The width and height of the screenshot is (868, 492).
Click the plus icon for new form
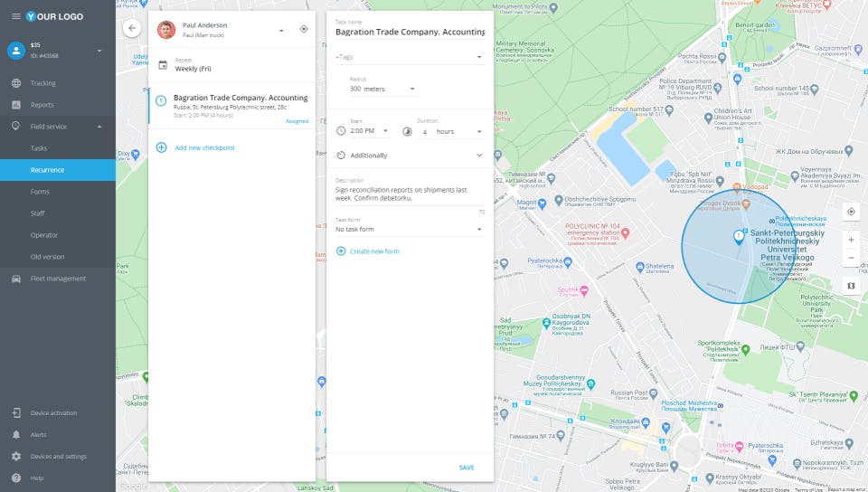(341, 251)
